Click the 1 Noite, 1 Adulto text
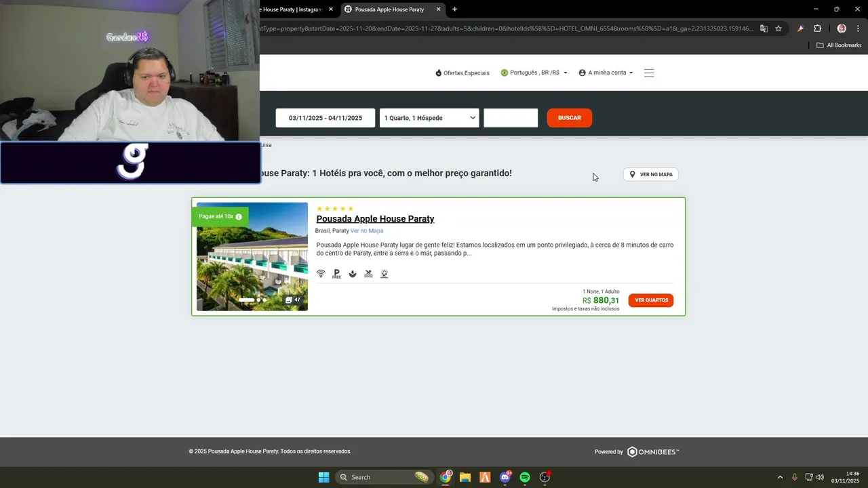Image resolution: width=868 pixels, height=488 pixels. pos(601,291)
